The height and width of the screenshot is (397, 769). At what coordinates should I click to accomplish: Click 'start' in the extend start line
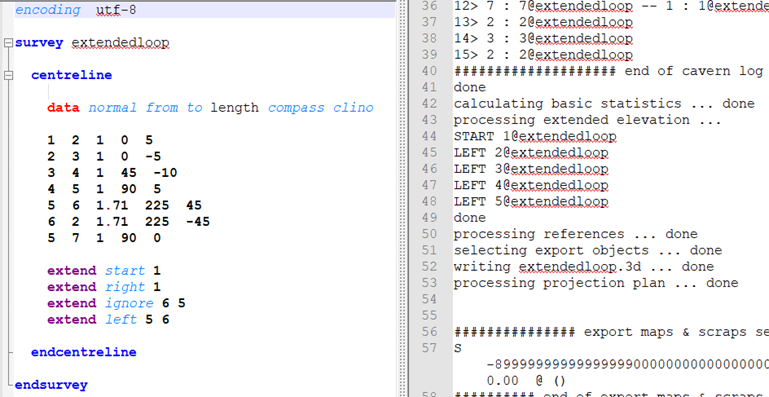[x=125, y=271]
